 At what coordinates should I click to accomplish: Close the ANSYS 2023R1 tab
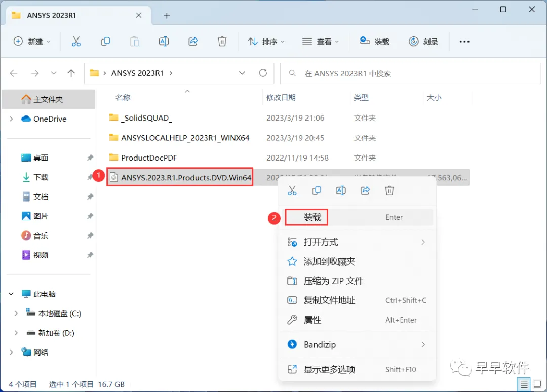(138, 15)
